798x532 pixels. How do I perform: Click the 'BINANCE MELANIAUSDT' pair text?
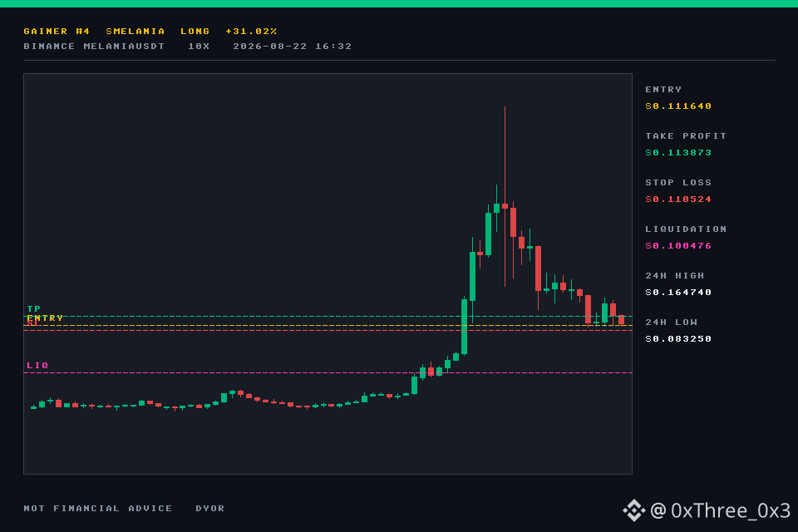click(x=94, y=47)
